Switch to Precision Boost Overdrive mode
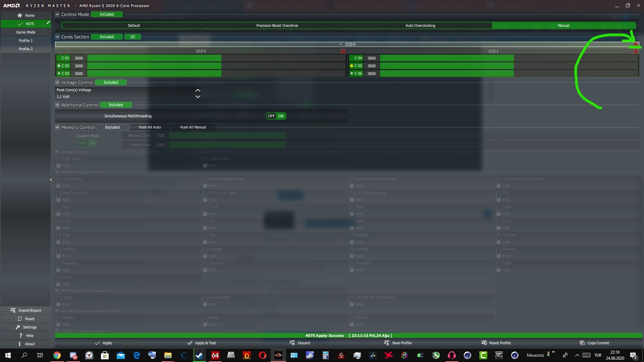 point(277,25)
